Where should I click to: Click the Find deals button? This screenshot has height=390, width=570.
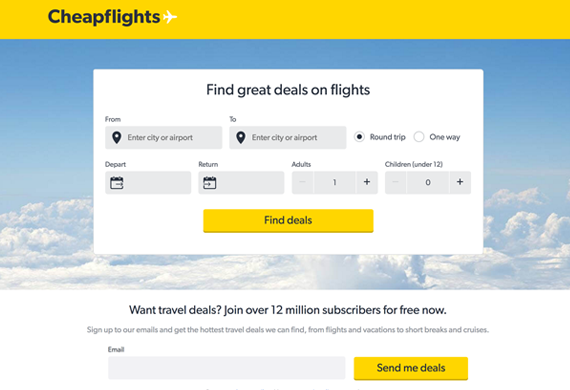(x=288, y=220)
